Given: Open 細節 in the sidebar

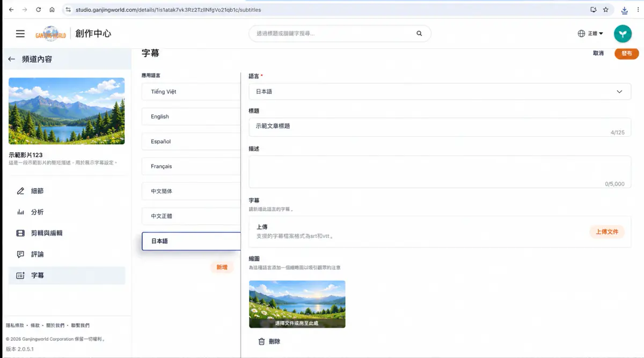Looking at the screenshot, I should coord(67,191).
